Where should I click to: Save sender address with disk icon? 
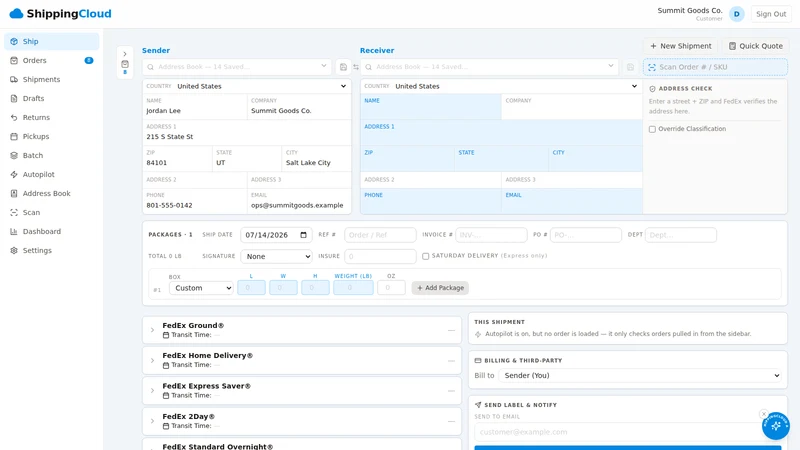click(343, 67)
